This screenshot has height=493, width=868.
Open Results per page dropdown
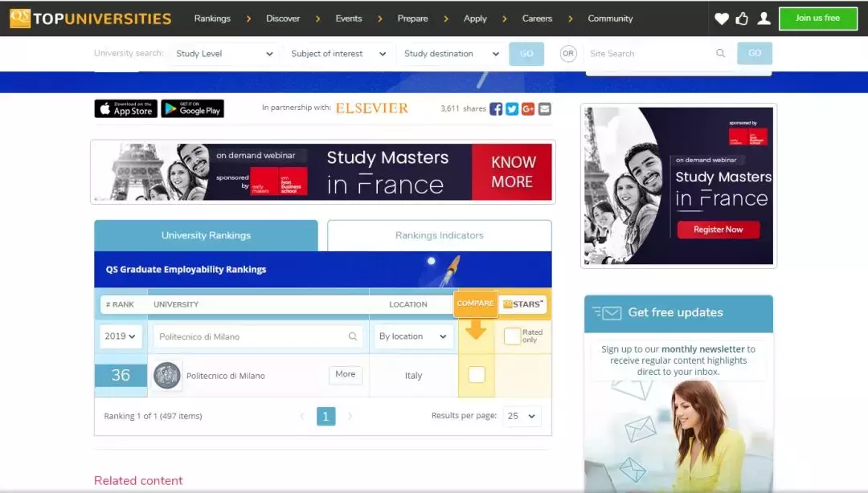pos(522,416)
